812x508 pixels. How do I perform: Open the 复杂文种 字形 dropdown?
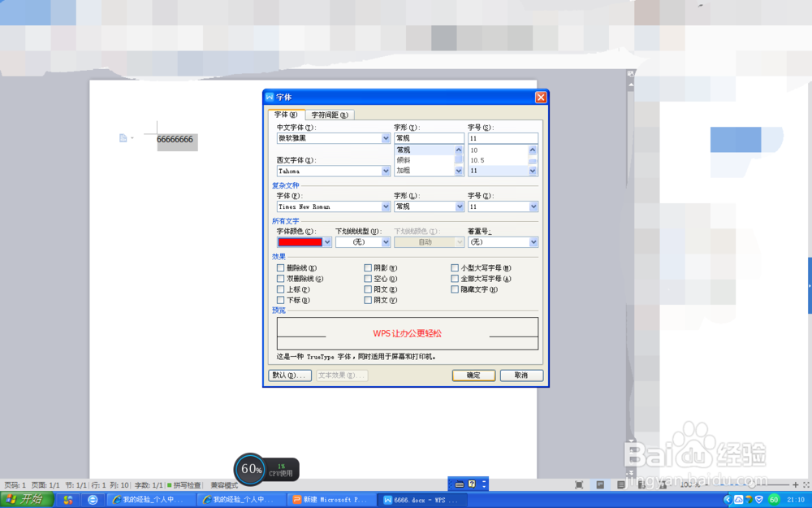429,206
